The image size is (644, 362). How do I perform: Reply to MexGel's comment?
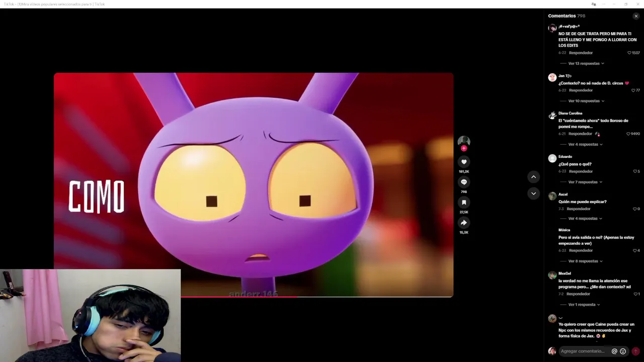(578, 294)
